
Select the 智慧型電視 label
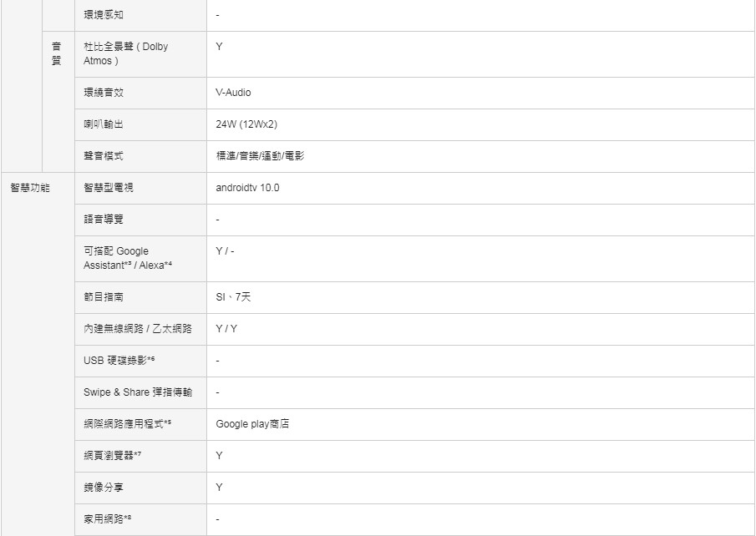[x=109, y=188]
